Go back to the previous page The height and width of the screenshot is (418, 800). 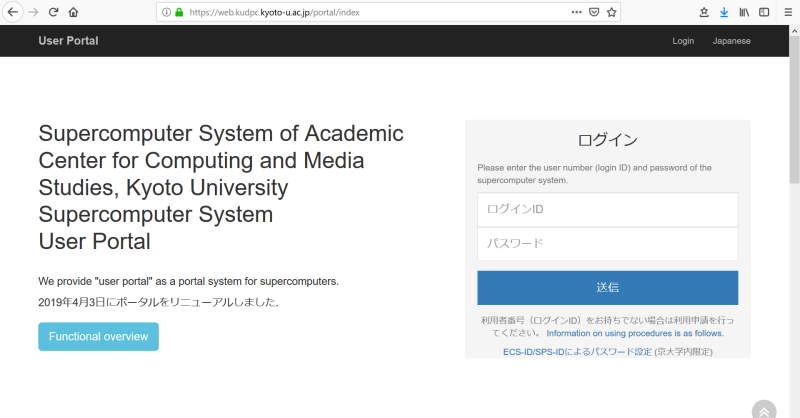point(13,12)
